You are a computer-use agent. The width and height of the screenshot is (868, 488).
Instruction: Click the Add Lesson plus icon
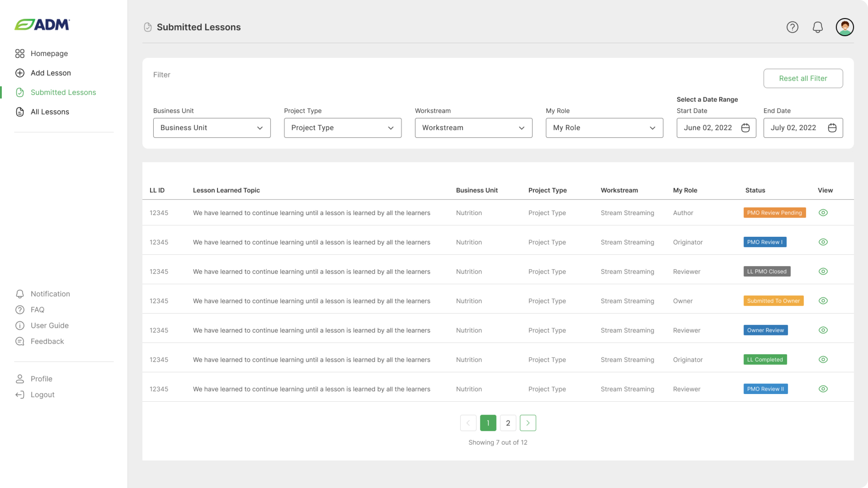coord(20,73)
